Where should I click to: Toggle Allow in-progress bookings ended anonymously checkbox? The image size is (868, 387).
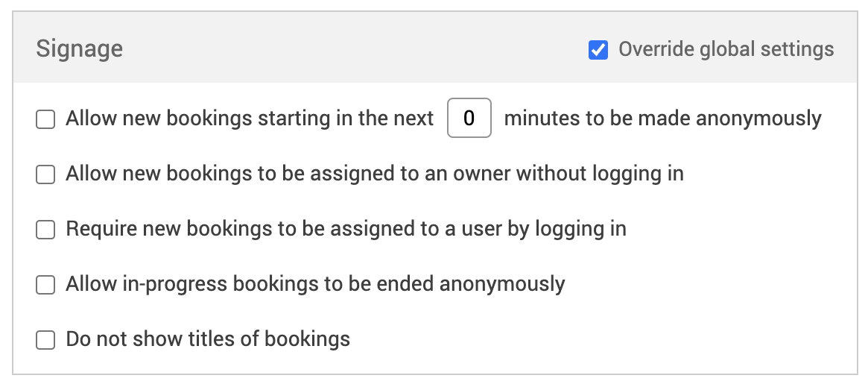(46, 285)
